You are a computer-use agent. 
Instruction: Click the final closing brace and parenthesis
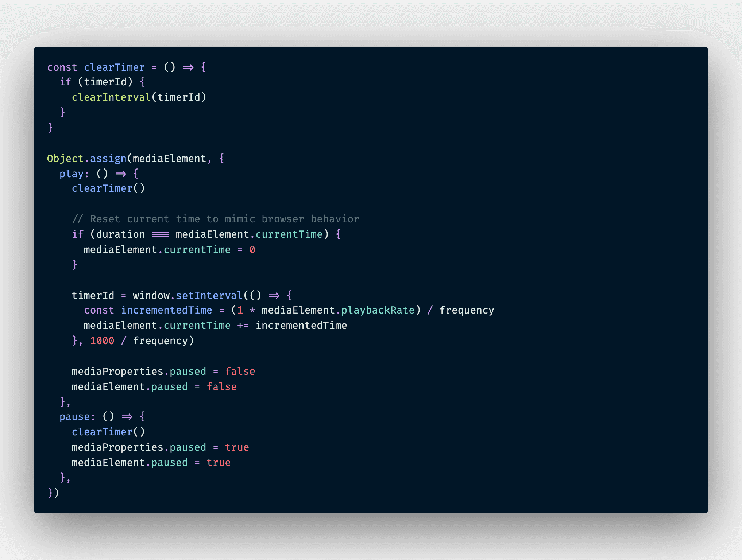pyautogui.click(x=53, y=493)
